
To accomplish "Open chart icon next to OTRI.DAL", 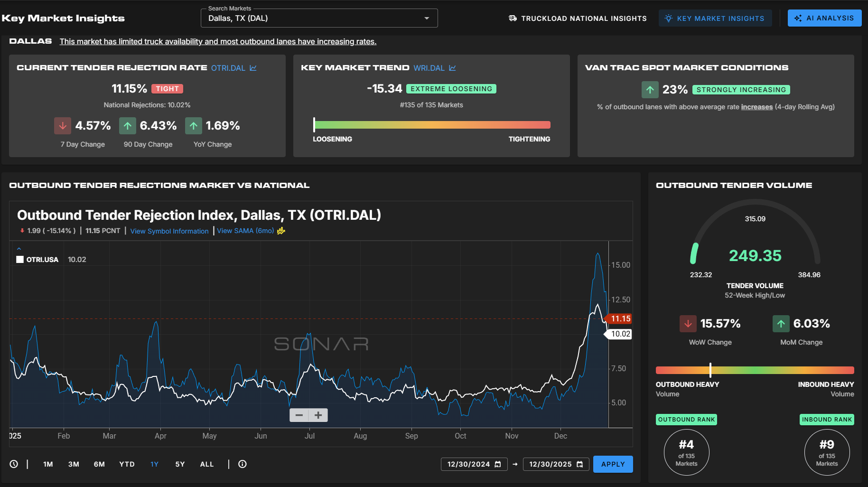I will point(253,68).
